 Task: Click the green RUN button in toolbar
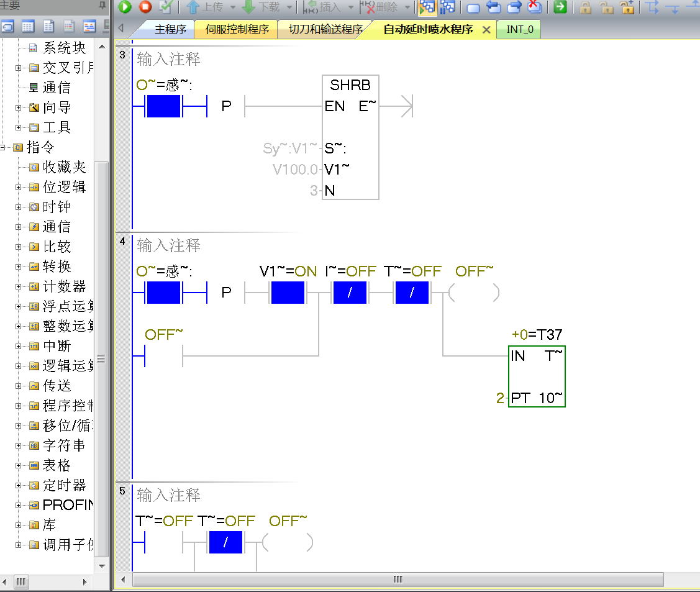point(125,7)
